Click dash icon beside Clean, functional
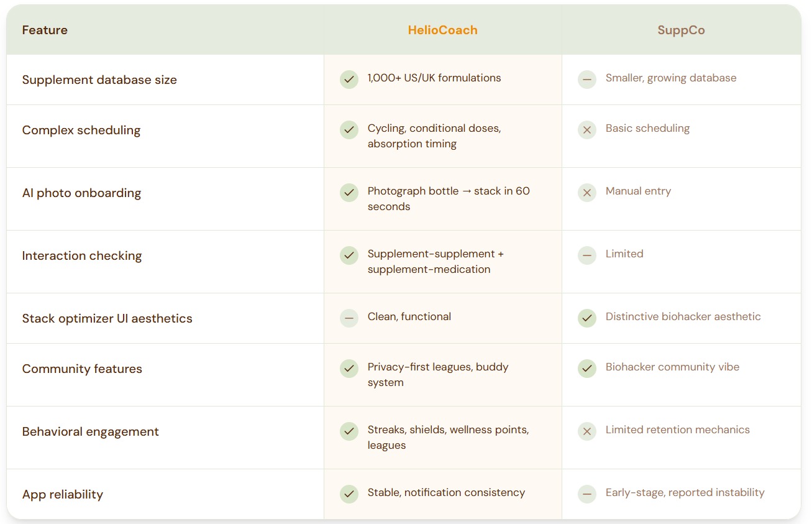The height and width of the screenshot is (524, 812). (x=349, y=318)
